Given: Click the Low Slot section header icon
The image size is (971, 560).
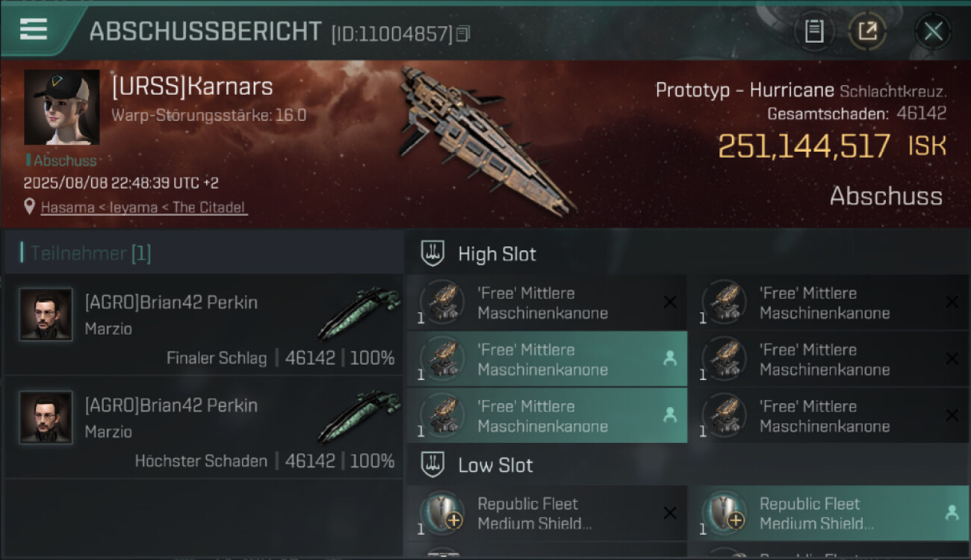Looking at the screenshot, I should (433, 465).
